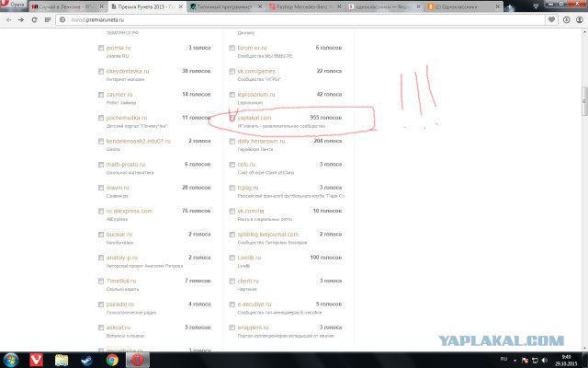Screen dimensions: 588x368
Task: Open the leprosorium.ru link
Action: click(x=256, y=94)
